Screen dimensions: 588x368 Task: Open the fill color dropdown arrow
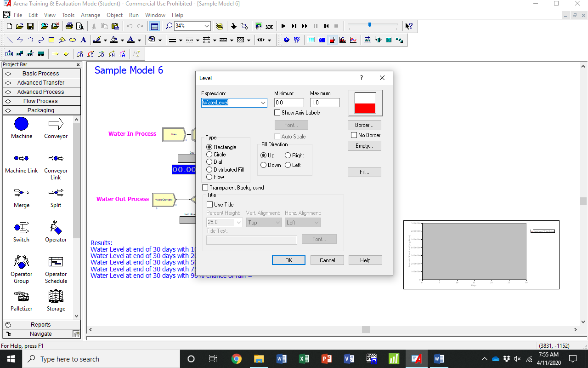122,40
